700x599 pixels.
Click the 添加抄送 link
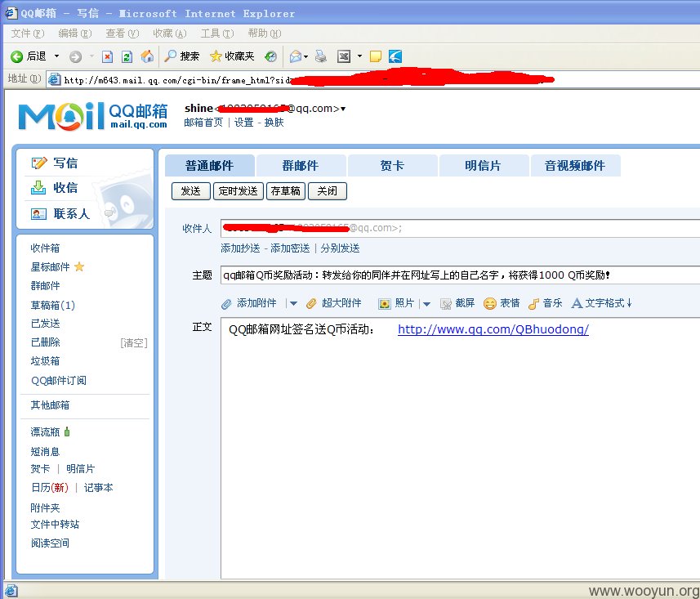coord(241,248)
